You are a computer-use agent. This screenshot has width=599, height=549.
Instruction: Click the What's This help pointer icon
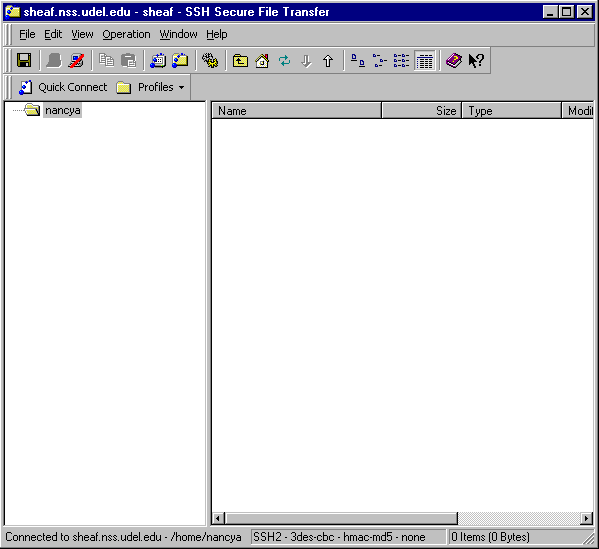[476, 60]
